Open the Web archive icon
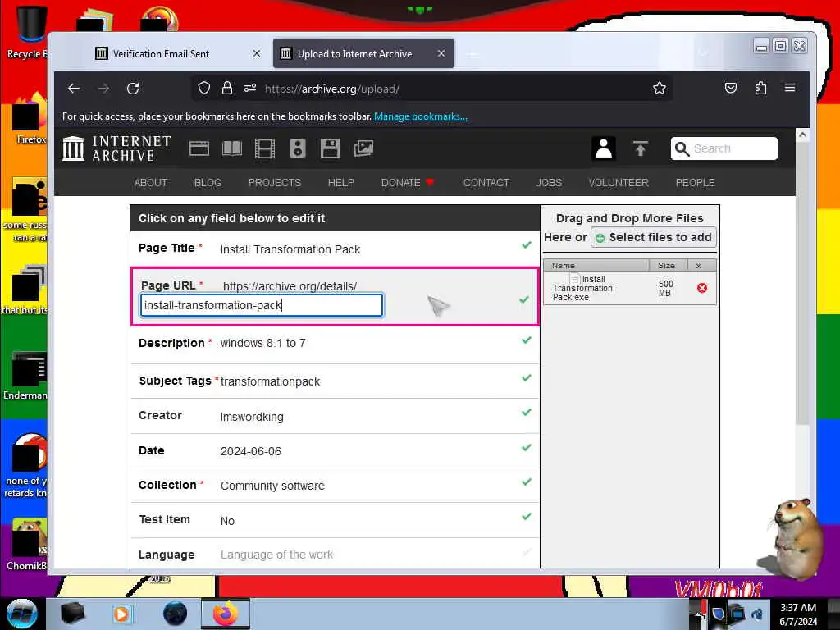The height and width of the screenshot is (630, 840). pos(199,148)
